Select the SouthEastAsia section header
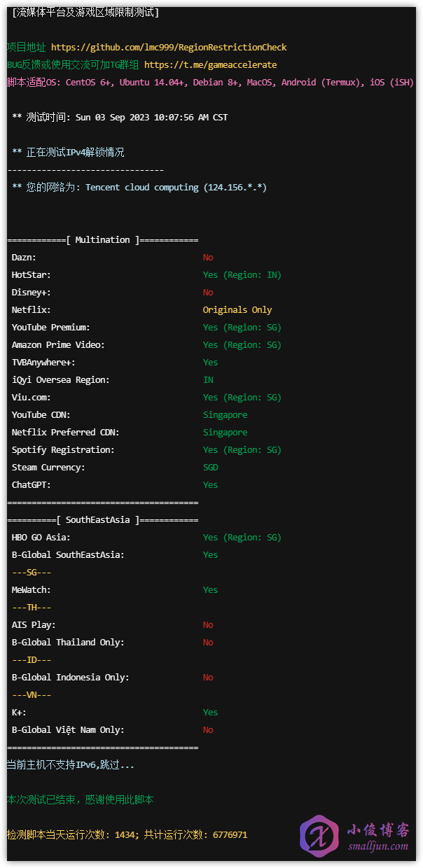This screenshot has width=423, height=868. click(103, 520)
